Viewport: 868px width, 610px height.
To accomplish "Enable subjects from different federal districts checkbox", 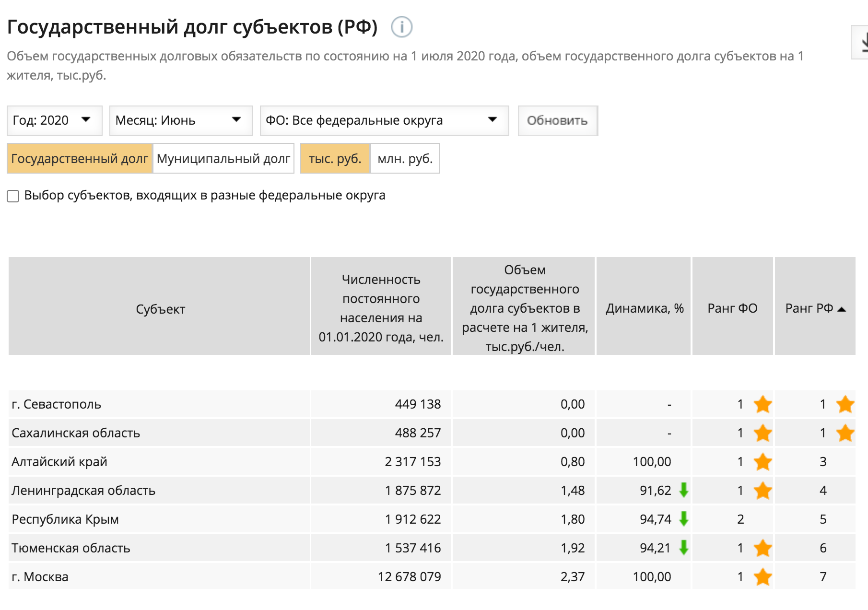I will point(13,196).
